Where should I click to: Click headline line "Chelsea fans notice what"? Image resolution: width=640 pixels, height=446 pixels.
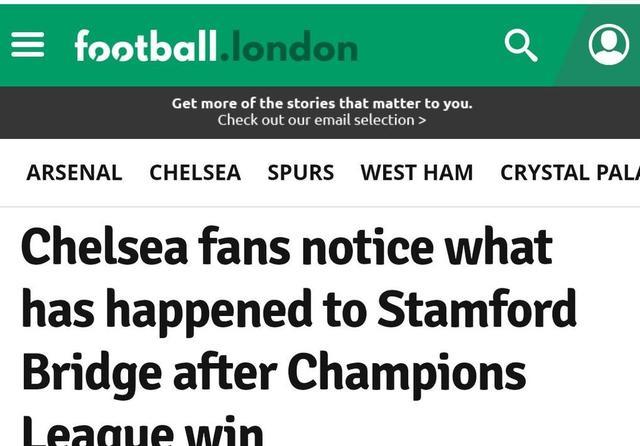click(286, 246)
